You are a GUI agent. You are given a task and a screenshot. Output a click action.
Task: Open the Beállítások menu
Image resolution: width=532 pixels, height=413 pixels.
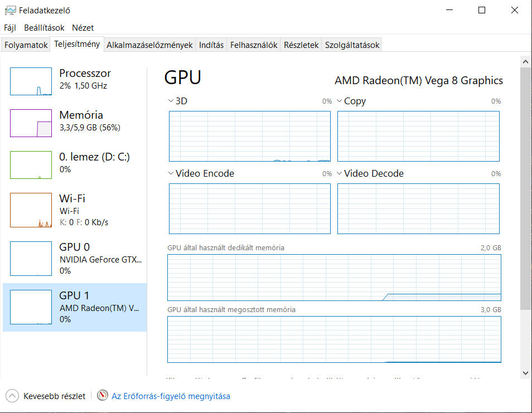click(x=44, y=27)
